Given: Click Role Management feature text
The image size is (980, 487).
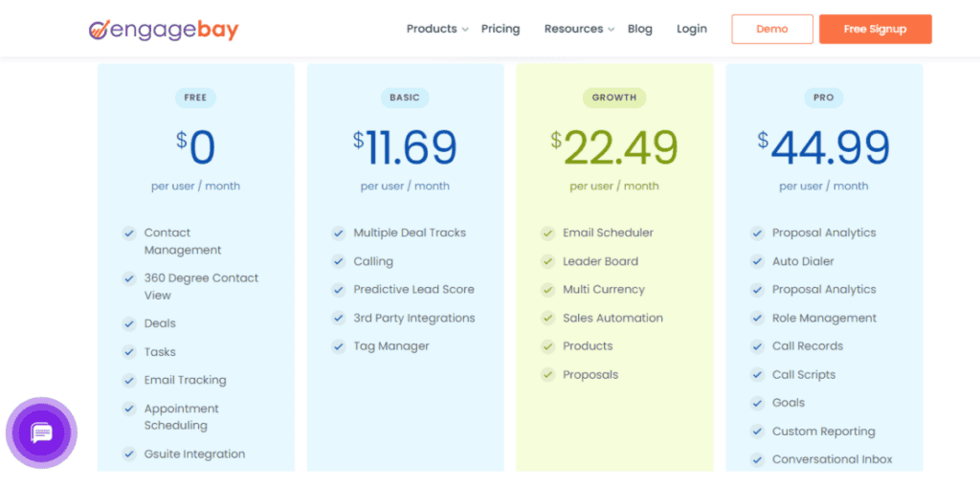Looking at the screenshot, I should 824,319.
